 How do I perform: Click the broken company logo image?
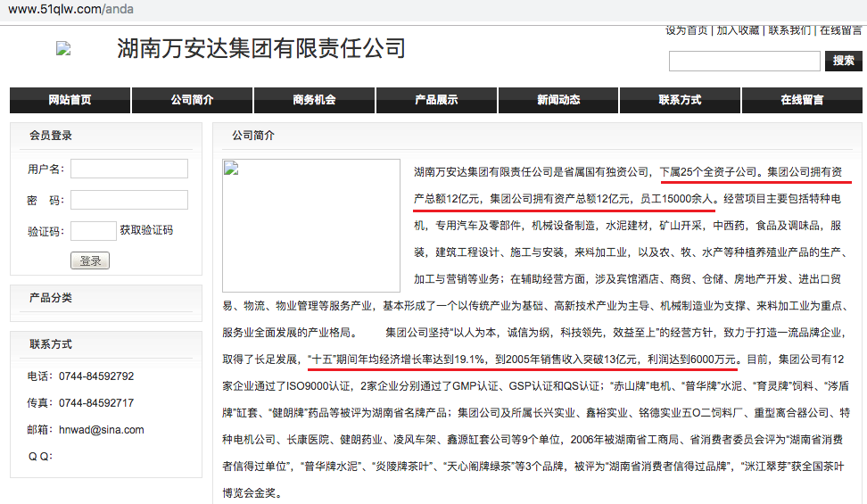click(62, 49)
